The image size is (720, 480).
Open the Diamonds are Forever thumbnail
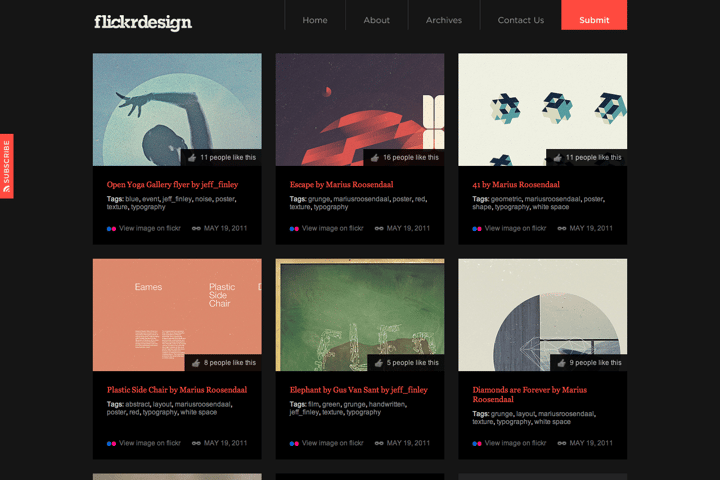click(x=543, y=315)
